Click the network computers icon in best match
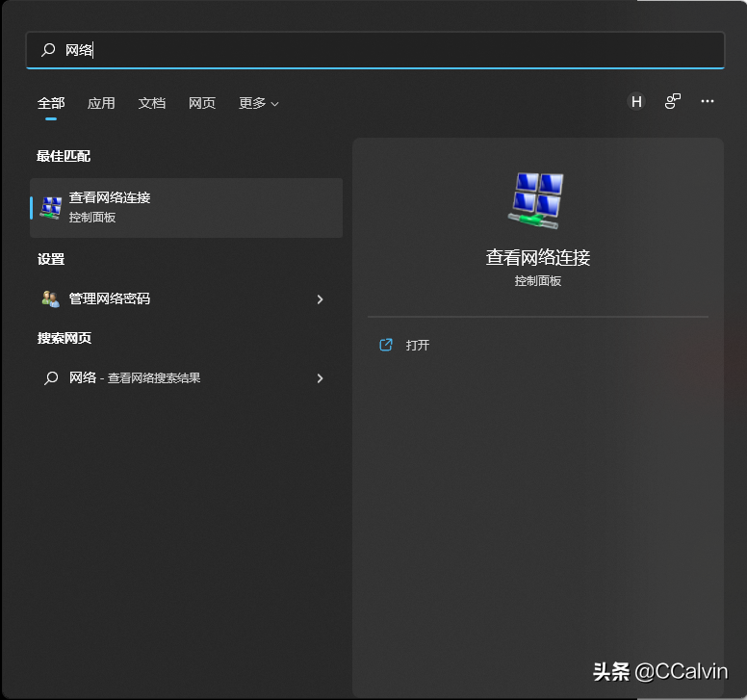This screenshot has height=700, width=747. point(51,207)
